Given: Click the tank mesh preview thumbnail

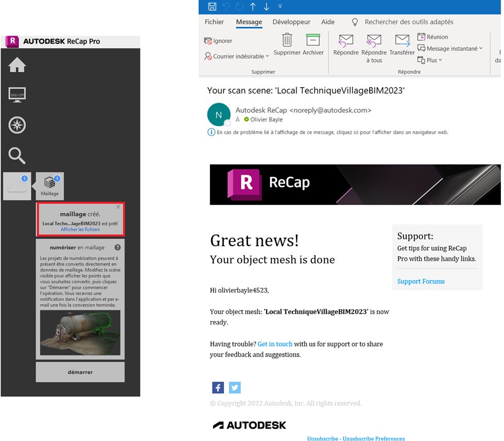Looking at the screenshot, I should tap(80, 333).
